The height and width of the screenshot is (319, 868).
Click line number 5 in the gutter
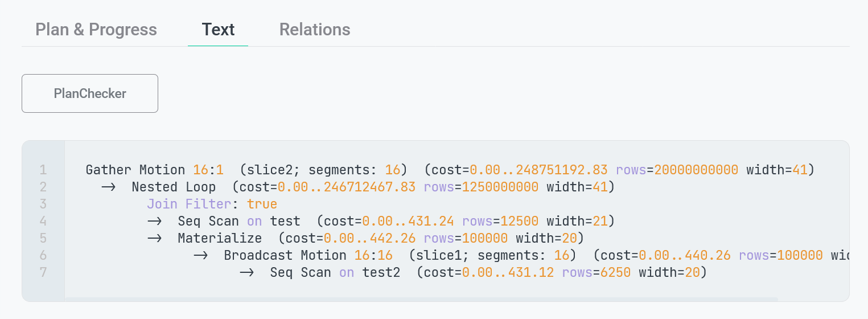coord(43,238)
